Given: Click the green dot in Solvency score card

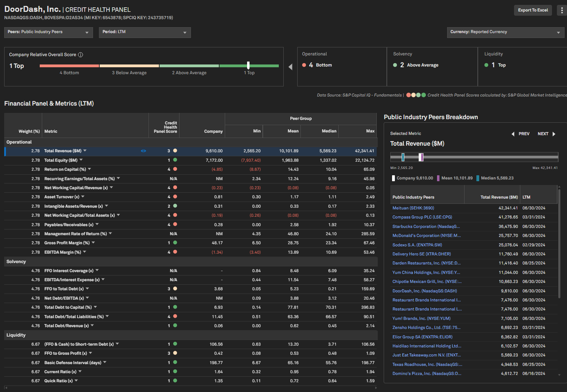Looking at the screenshot, I should (395, 65).
